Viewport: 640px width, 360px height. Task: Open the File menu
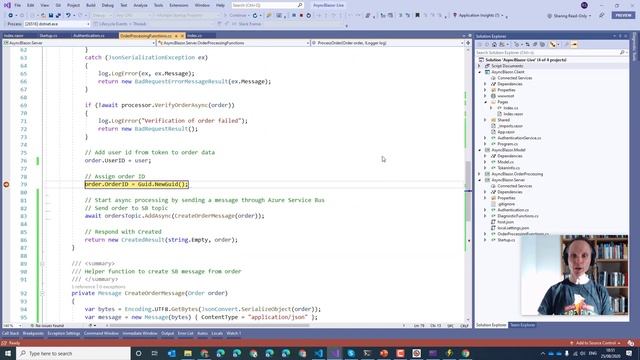18,5
